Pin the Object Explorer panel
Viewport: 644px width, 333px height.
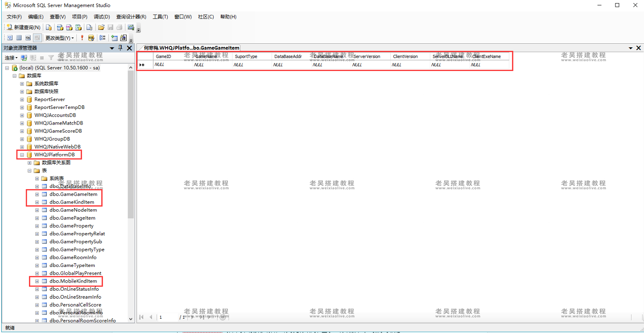[x=120, y=48]
